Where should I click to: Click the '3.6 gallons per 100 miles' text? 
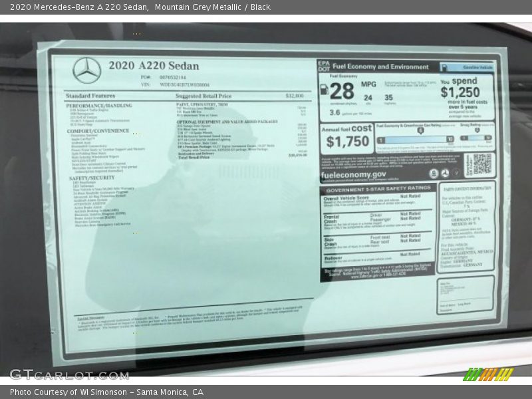(350, 112)
